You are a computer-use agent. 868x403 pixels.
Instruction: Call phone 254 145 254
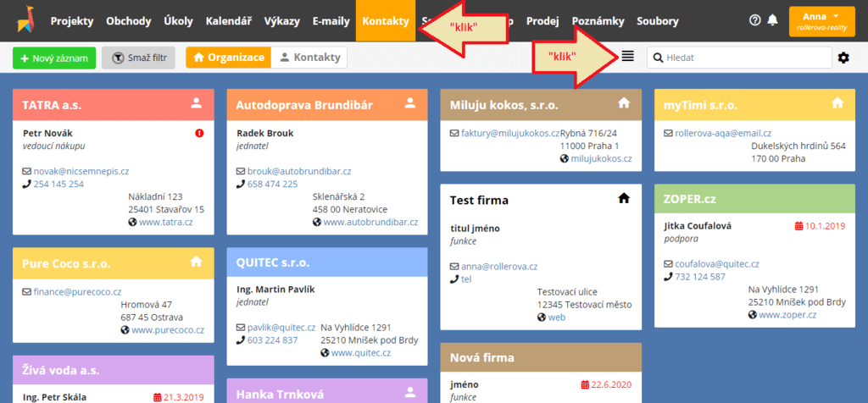point(58,184)
